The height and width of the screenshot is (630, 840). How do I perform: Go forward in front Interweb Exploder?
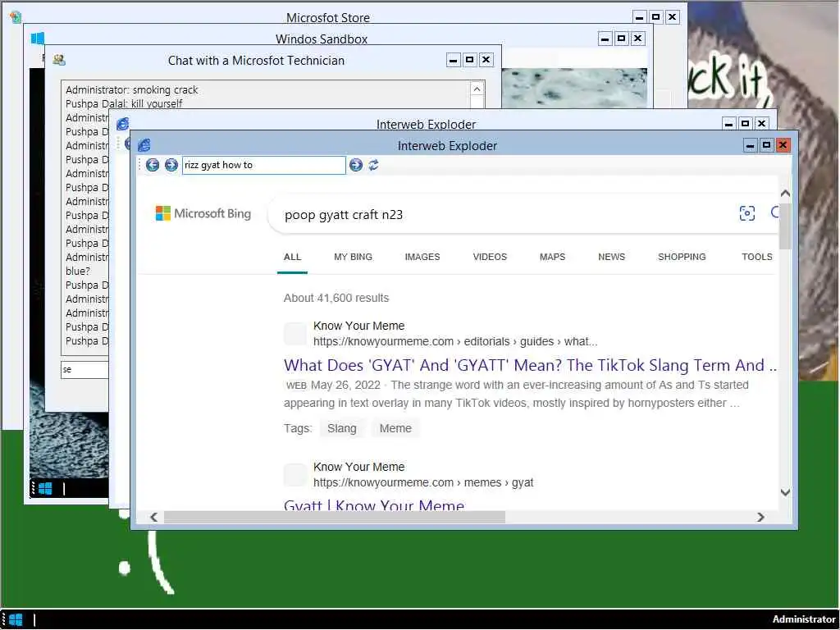click(171, 165)
